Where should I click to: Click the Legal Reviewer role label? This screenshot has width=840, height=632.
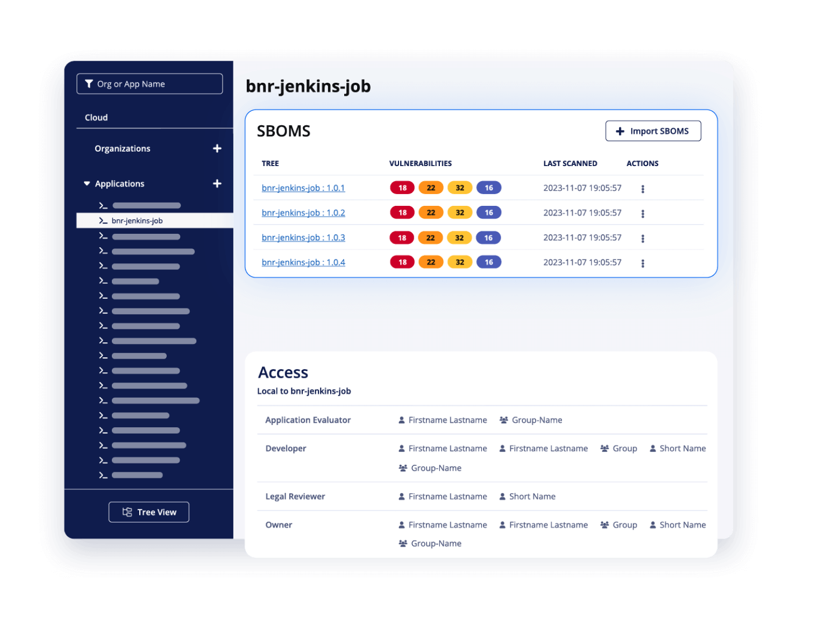coord(295,497)
